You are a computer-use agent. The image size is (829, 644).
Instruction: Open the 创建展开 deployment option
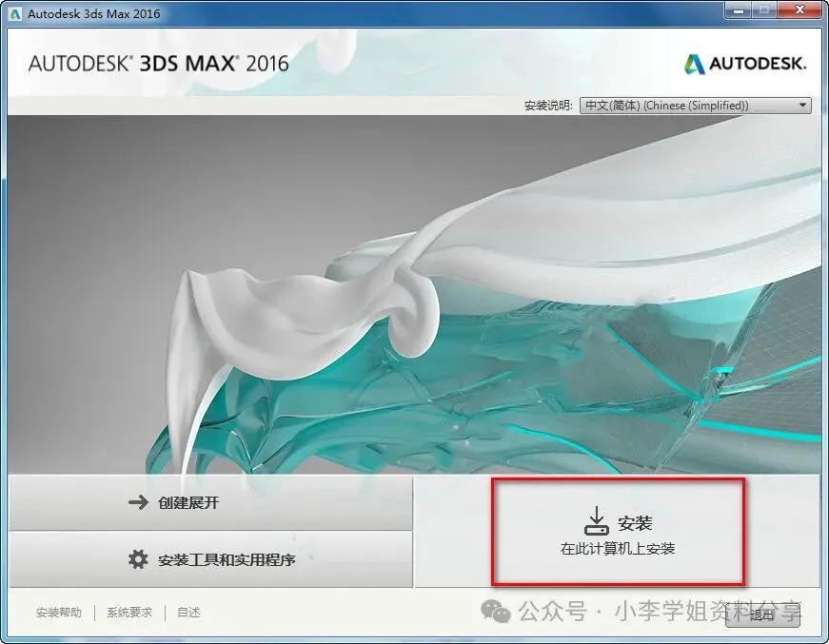click(211, 502)
